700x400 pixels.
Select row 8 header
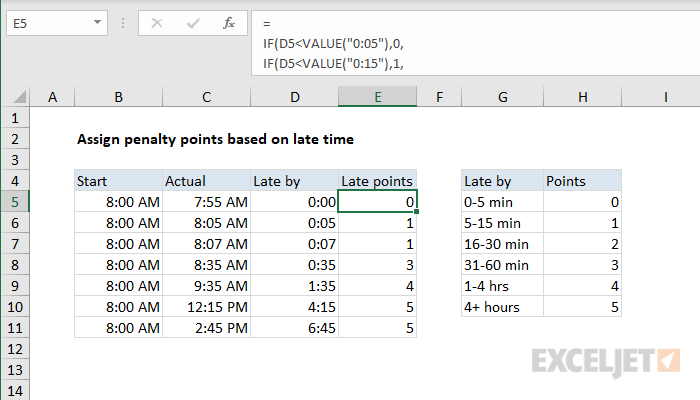click(x=15, y=265)
